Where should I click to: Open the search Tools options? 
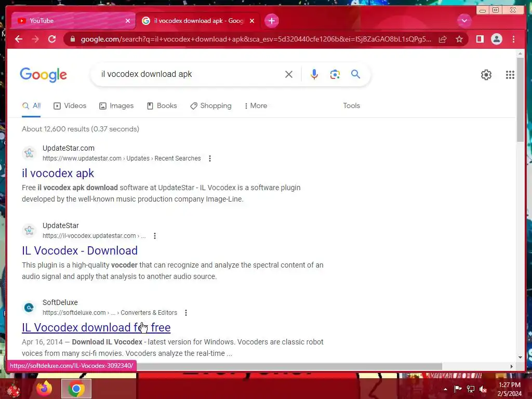click(x=352, y=106)
